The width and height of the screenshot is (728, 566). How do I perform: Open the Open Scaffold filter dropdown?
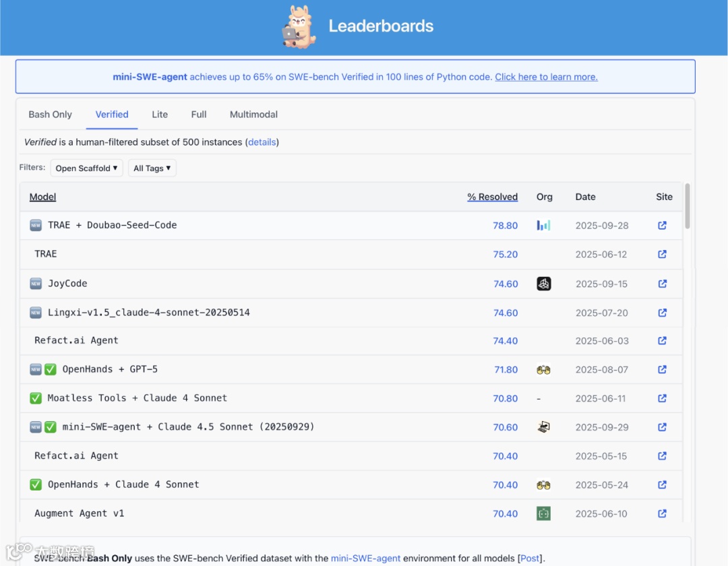point(86,168)
